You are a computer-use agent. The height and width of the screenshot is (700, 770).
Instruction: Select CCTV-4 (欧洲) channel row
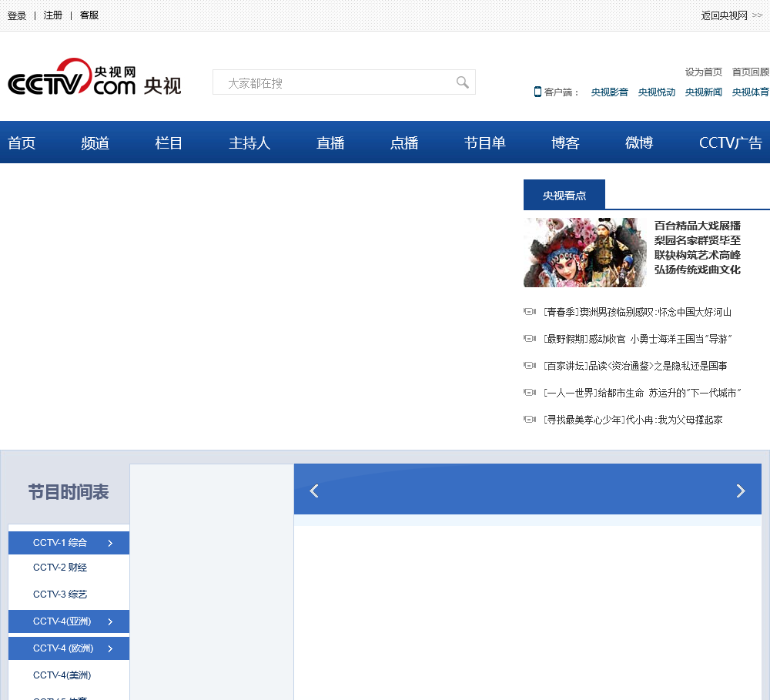coord(69,648)
